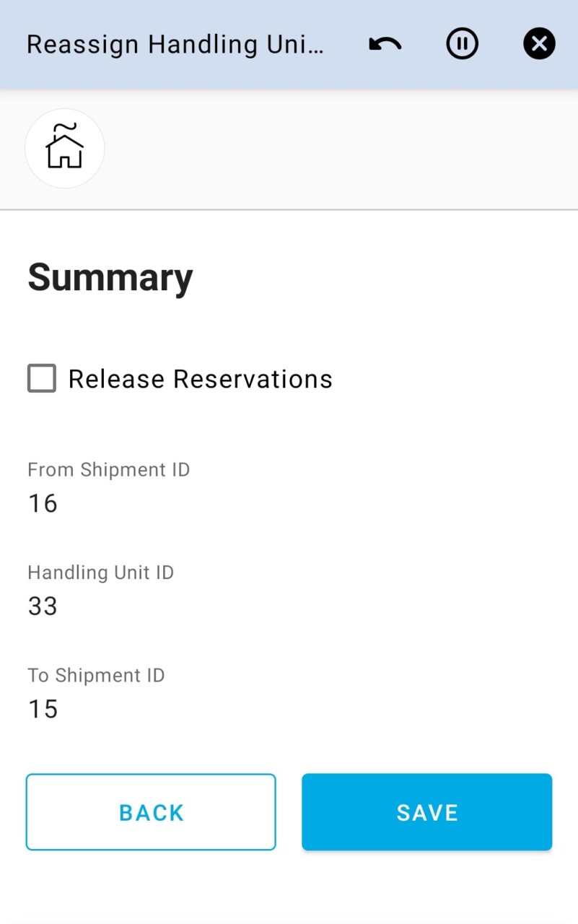Click the Reassign Handling Unit title text
The height and width of the screenshot is (924, 578).
pos(175,45)
